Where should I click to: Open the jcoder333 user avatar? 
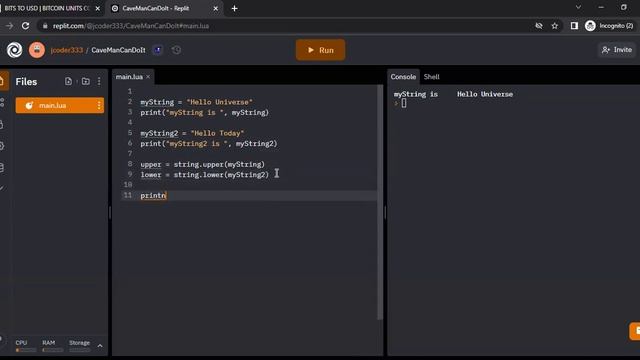37,50
